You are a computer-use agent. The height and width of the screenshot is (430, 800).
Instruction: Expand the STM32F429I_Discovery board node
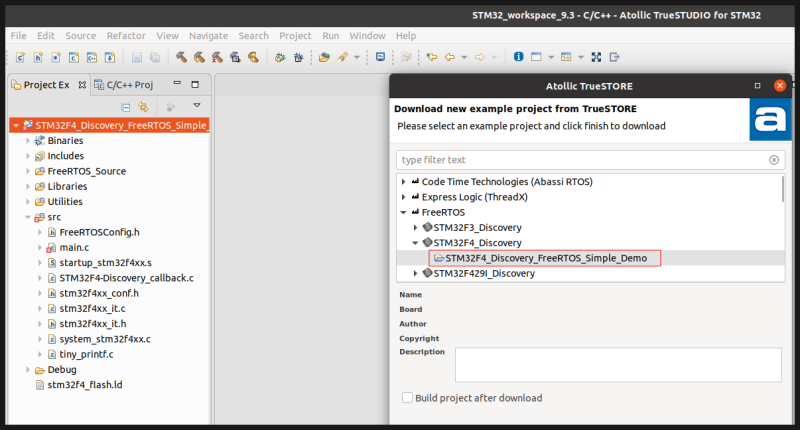(415, 273)
